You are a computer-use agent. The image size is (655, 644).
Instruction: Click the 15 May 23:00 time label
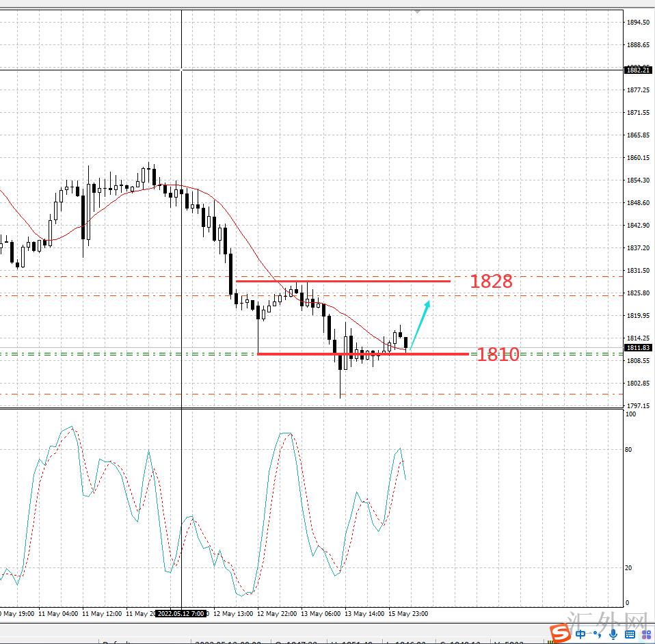(407, 613)
